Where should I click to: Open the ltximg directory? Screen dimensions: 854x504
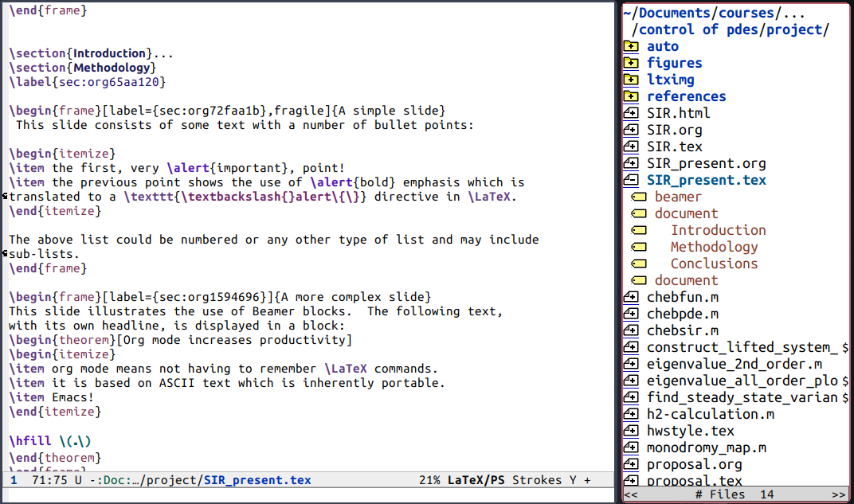coord(671,80)
